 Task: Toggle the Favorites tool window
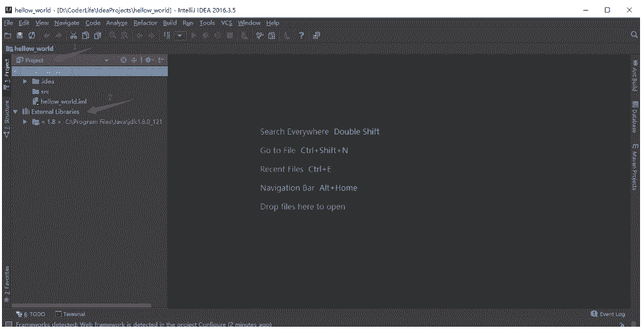click(7, 282)
